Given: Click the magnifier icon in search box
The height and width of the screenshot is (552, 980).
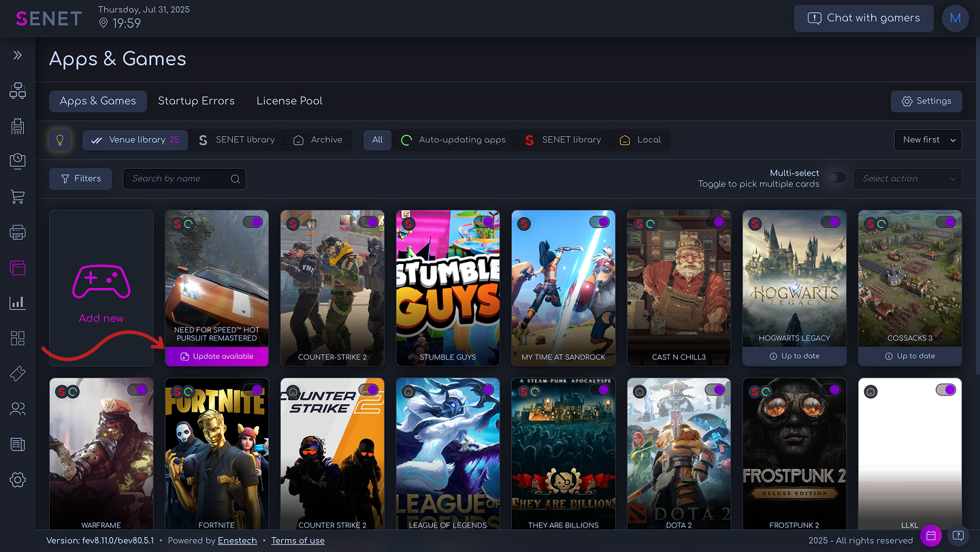Looking at the screenshot, I should 235,179.
